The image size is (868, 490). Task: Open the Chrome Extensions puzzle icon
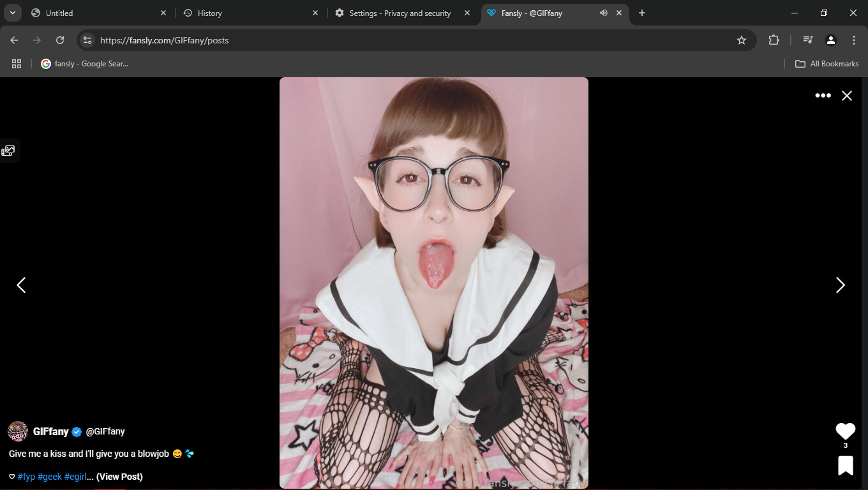[774, 40]
